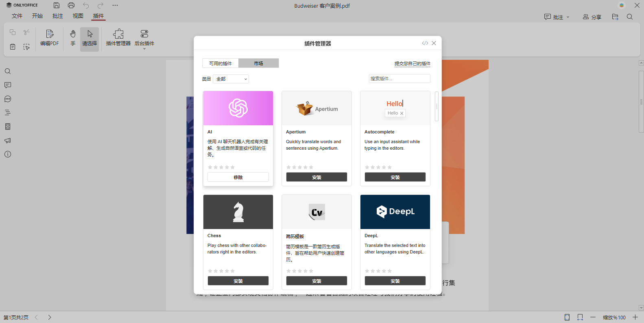Click the Select all icon
Screen dimensions: 644x323
pyautogui.click(x=26, y=47)
